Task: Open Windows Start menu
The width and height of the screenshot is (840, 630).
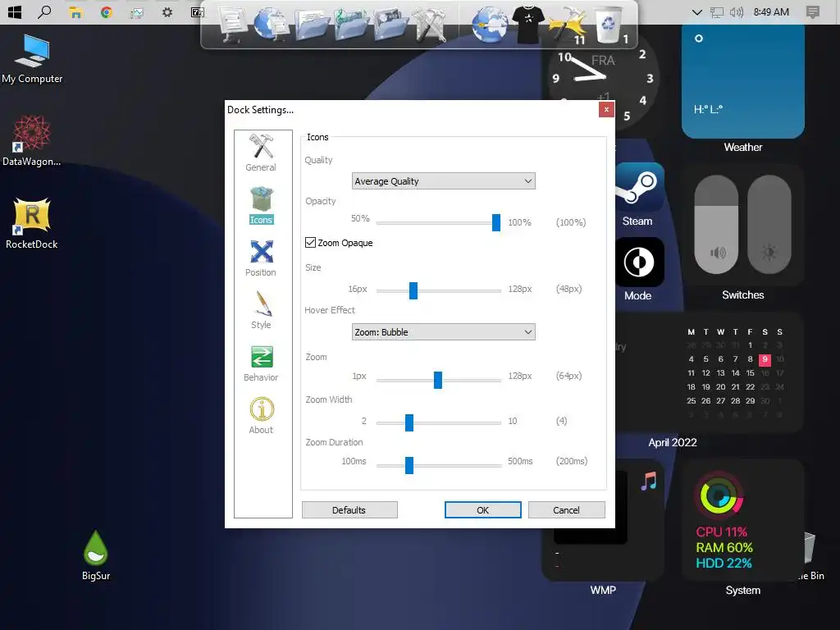Action: (x=15, y=11)
